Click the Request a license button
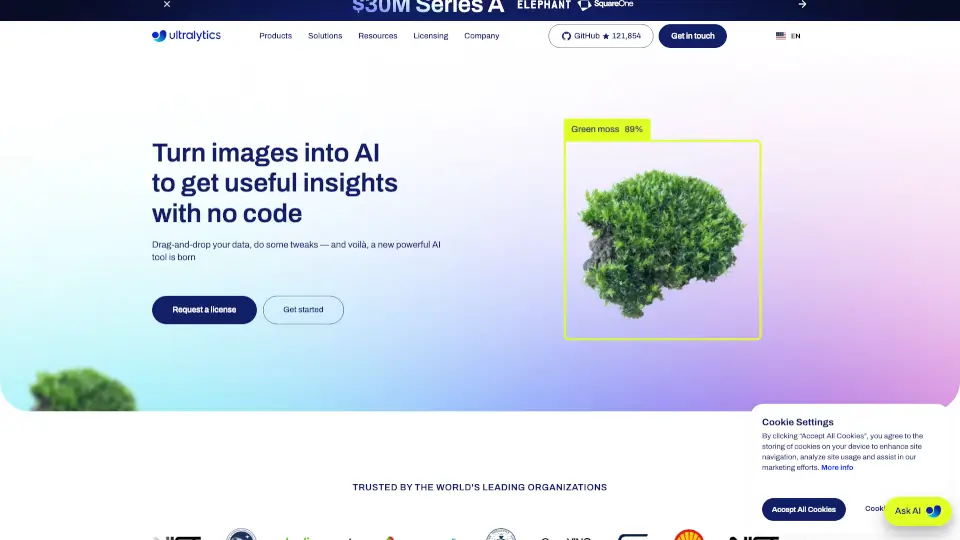 point(204,310)
